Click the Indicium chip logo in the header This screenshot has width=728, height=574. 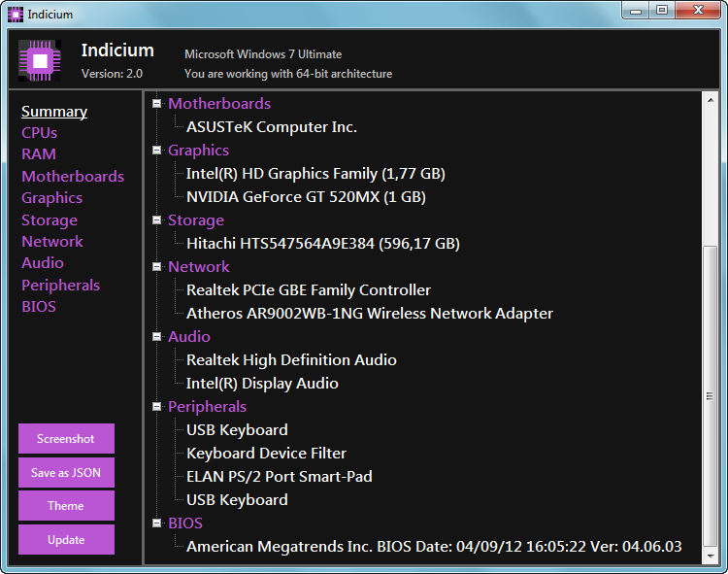pyautogui.click(x=40, y=61)
